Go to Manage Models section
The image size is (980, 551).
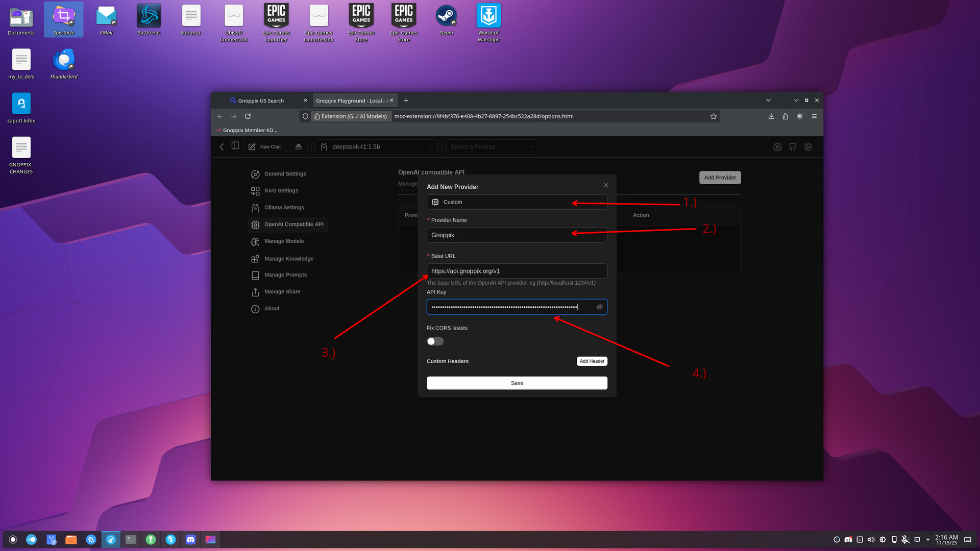coord(284,241)
